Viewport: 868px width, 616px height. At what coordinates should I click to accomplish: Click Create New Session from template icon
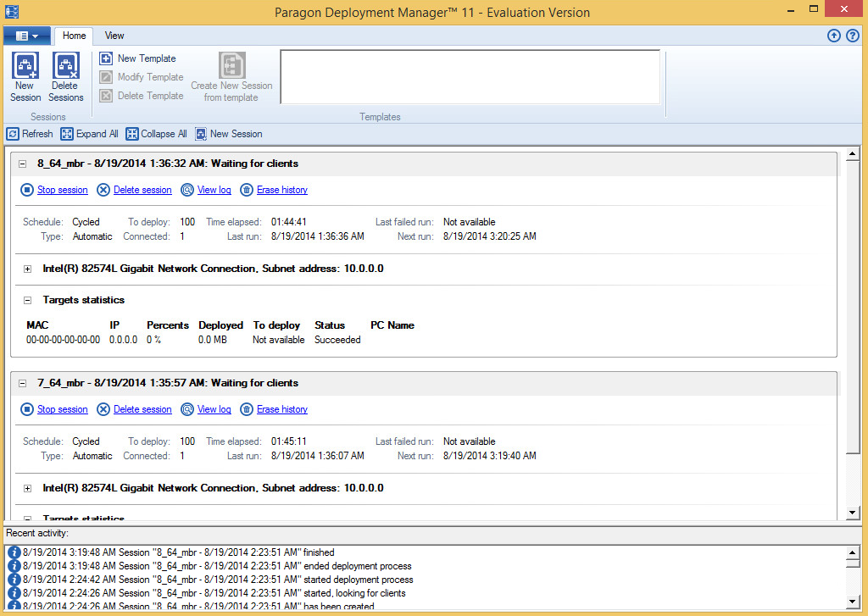[232, 65]
